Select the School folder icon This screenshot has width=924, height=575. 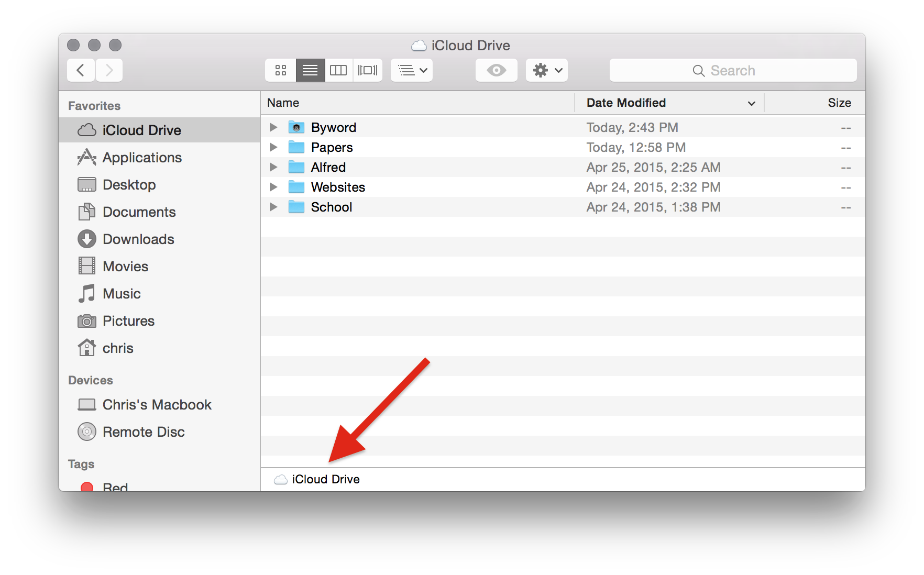tap(296, 207)
